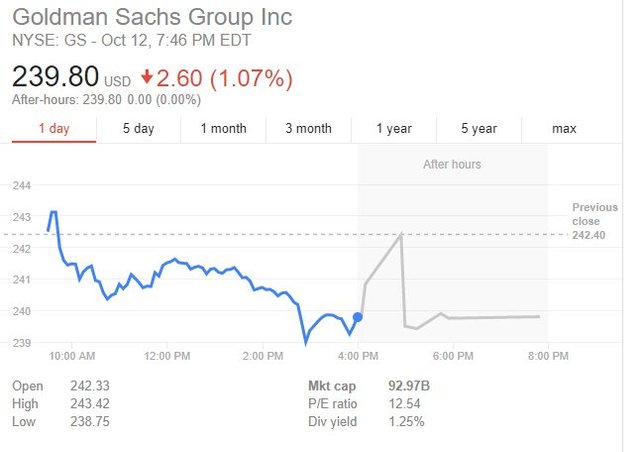Select the 1 day tab
The image size is (640, 452).
tap(54, 128)
